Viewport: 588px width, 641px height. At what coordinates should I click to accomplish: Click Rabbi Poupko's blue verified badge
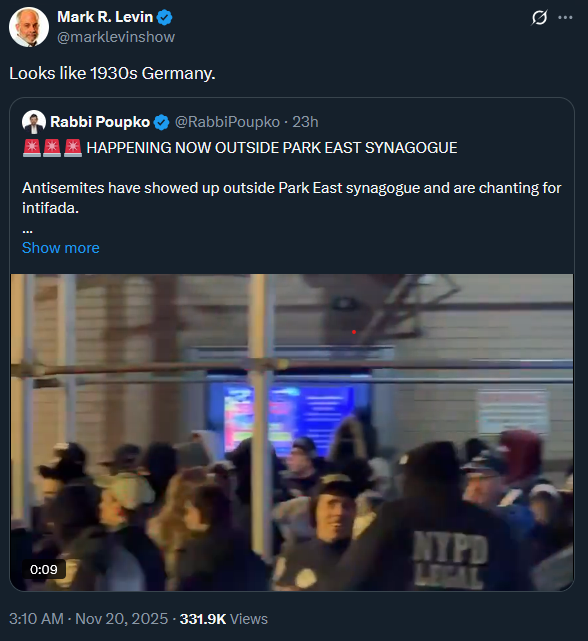tap(162, 122)
